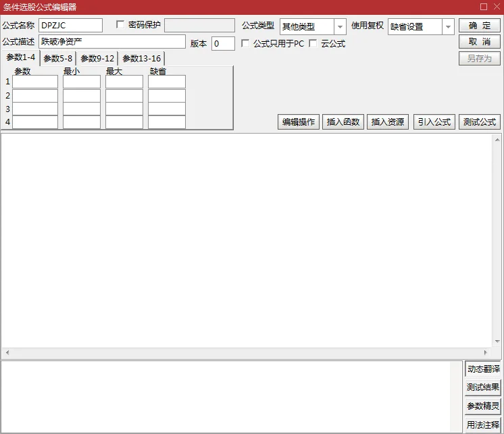Viewport: 504px width, 434px height.
Task: Open the 用法注释 panel
Action: (483, 425)
